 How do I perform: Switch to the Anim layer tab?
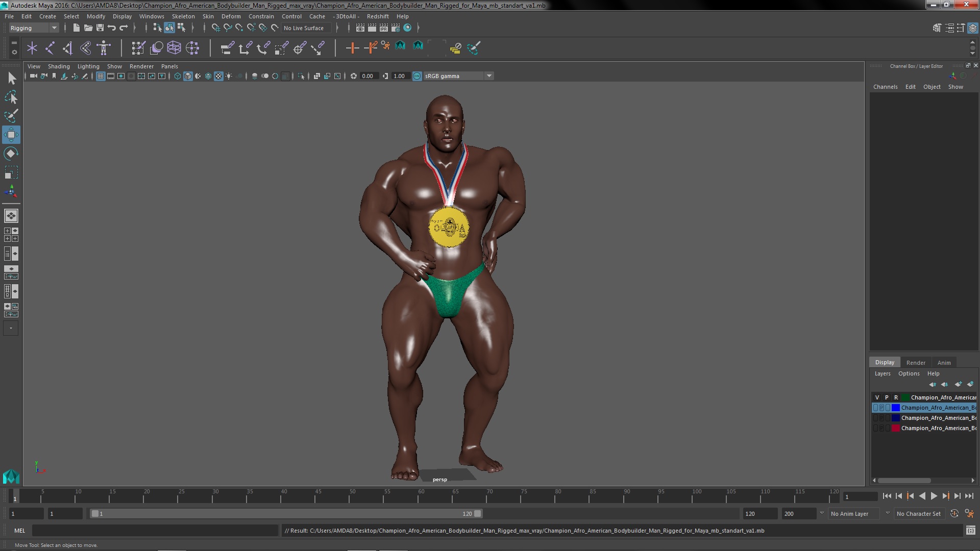click(944, 363)
